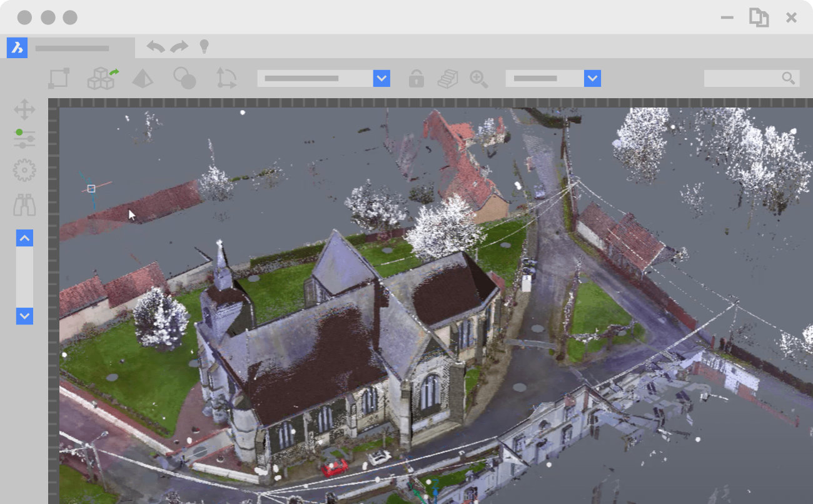The height and width of the screenshot is (504, 813).
Task: Click the zoom magnifier plus icon
Action: click(479, 79)
